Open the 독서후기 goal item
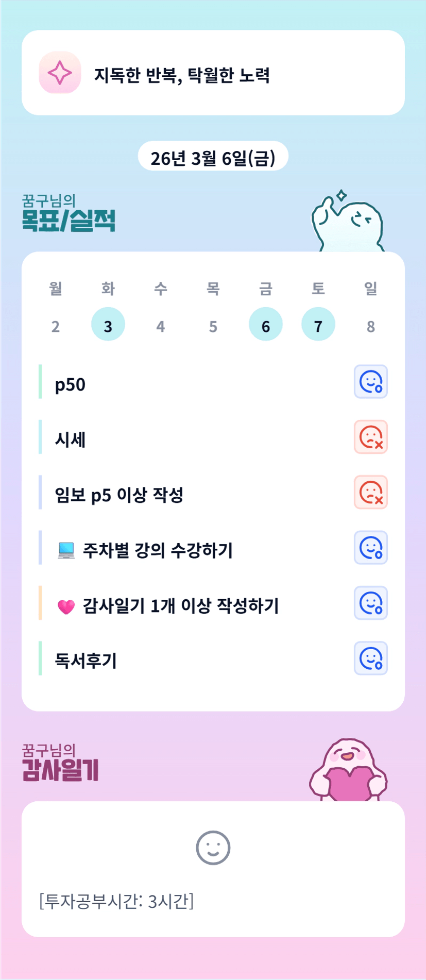Viewport: 426px width, 980px height. (86, 661)
